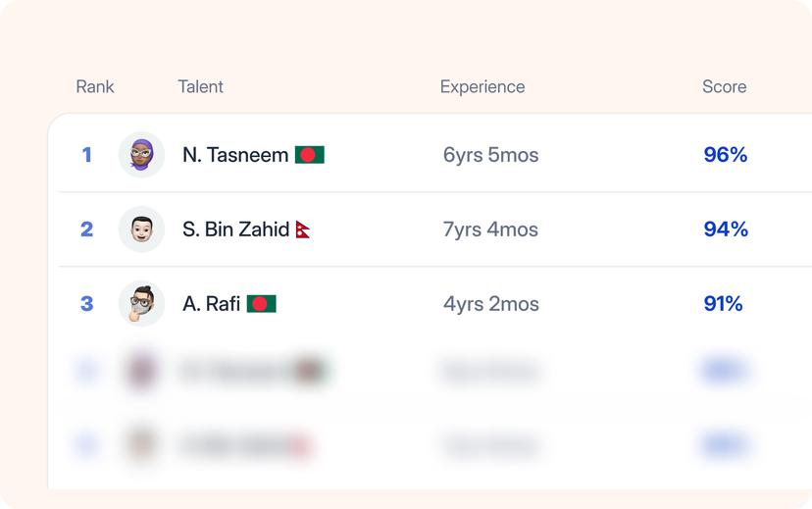
Task: Click A. Rafi's glasses avatar
Action: click(141, 303)
